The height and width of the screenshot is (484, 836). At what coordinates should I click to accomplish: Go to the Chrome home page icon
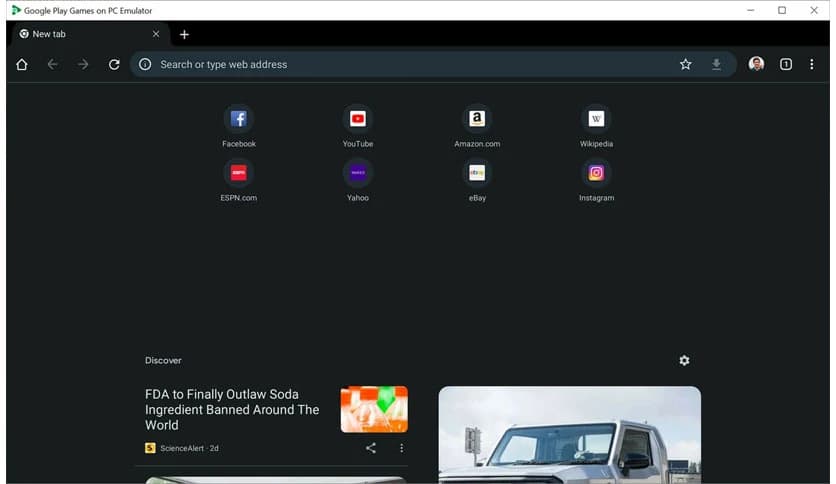[22, 64]
